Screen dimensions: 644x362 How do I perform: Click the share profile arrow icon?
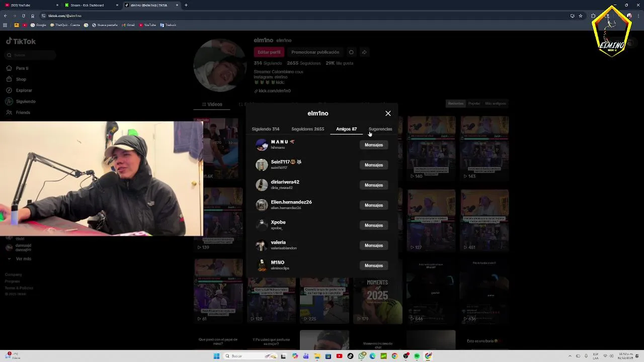pos(364,52)
